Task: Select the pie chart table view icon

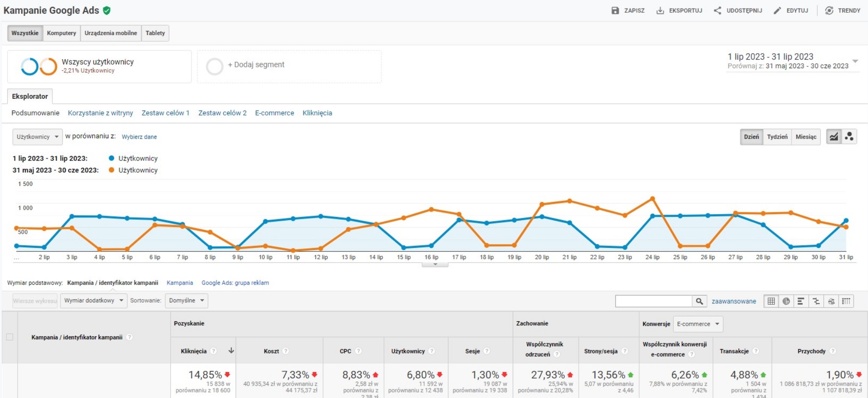Action: click(786, 301)
